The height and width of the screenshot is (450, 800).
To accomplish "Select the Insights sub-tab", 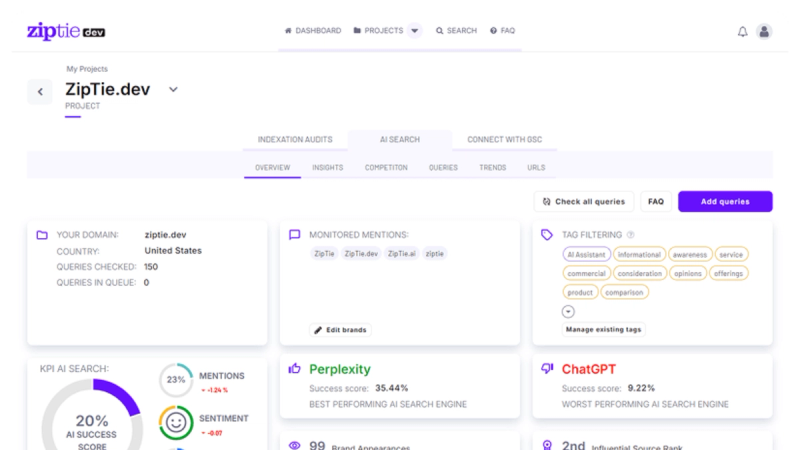I will 328,167.
